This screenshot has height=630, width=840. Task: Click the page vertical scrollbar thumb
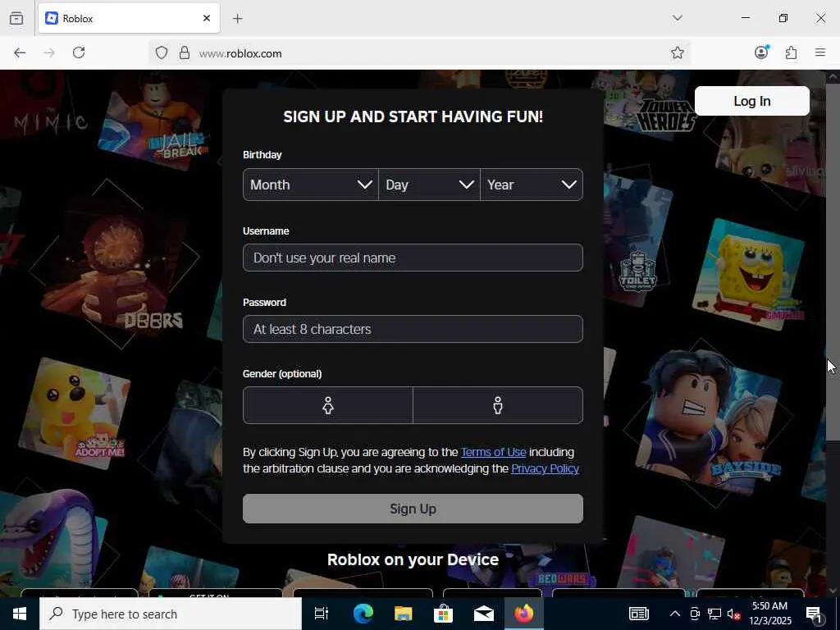pos(832,262)
